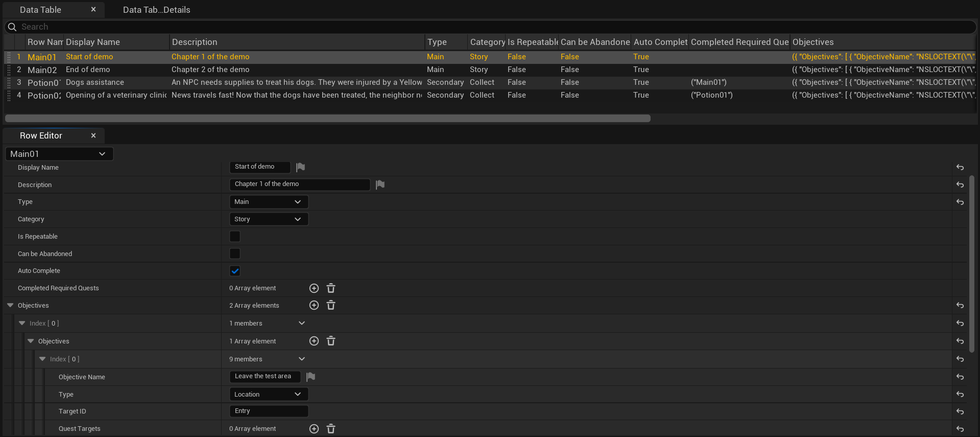The image size is (980, 437).
Task: Select the Potion01 Dogs assistance row
Action: tap(490, 82)
